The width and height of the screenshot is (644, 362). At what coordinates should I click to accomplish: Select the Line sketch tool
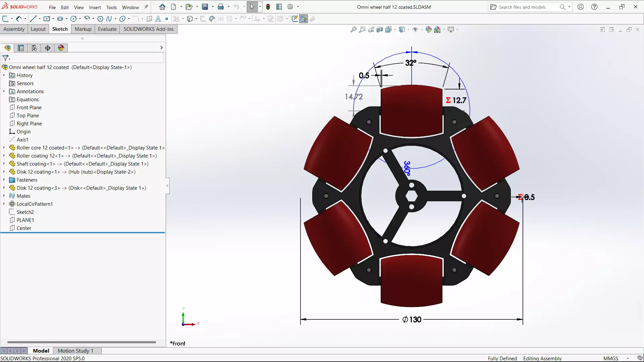pos(33,19)
